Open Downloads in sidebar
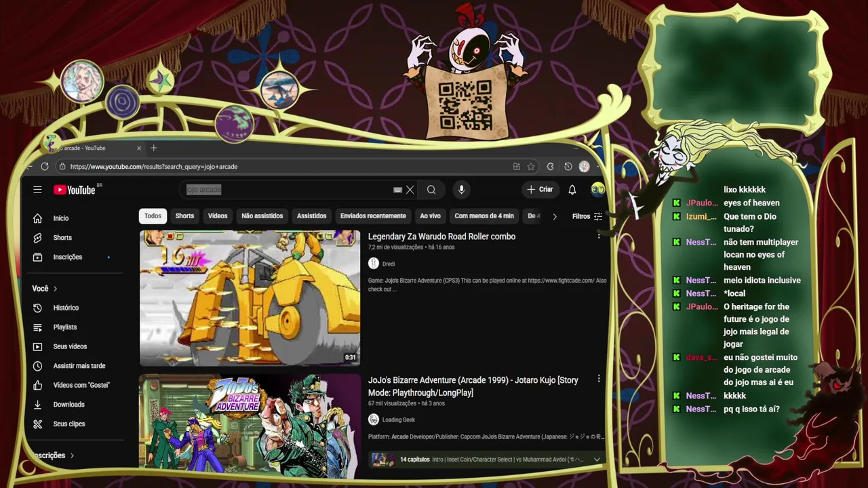Image resolution: width=868 pixels, height=488 pixels. click(x=68, y=405)
